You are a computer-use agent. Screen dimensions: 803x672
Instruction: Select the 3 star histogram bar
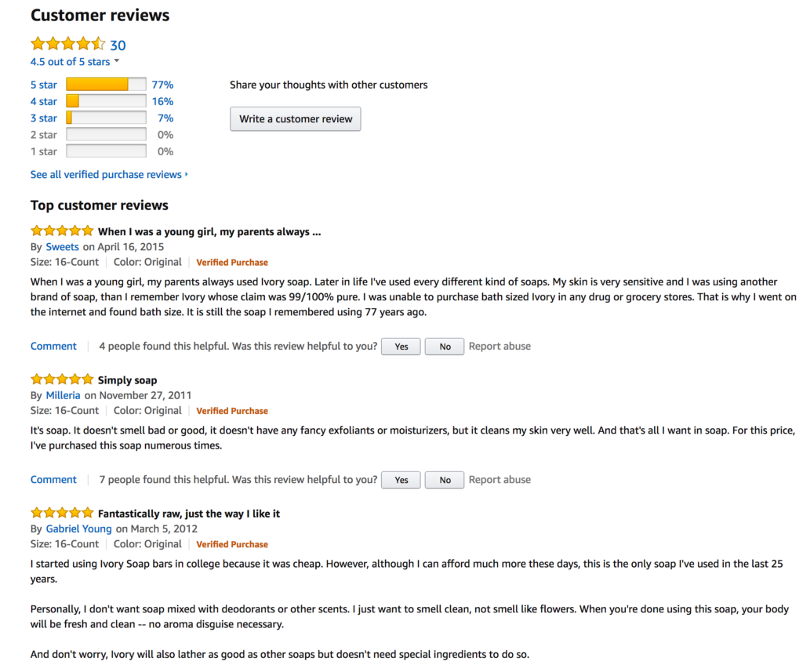(106, 118)
